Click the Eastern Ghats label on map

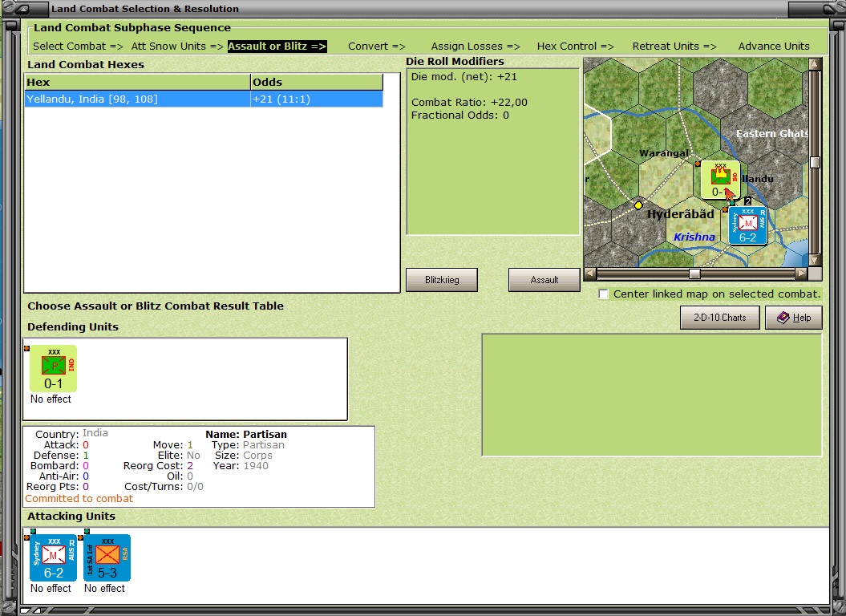point(771,133)
